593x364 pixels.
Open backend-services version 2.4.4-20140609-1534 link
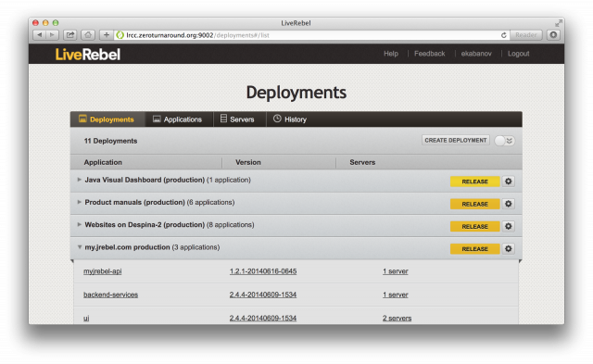click(263, 295)
